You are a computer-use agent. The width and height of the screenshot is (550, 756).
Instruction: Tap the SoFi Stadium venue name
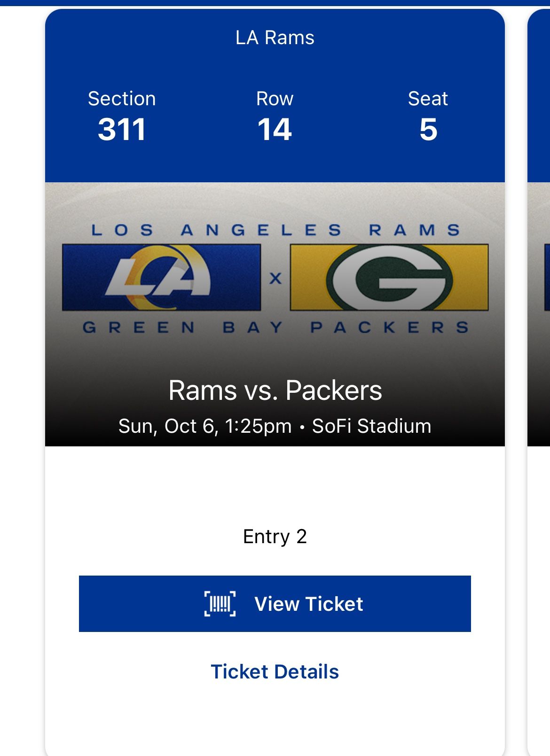(x=371, y=426)
